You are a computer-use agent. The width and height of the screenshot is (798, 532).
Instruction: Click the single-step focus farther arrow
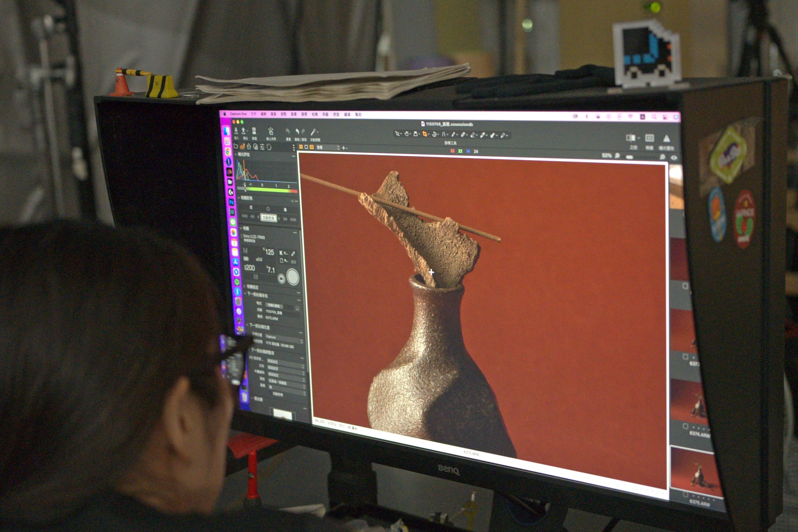pos(280,218)
